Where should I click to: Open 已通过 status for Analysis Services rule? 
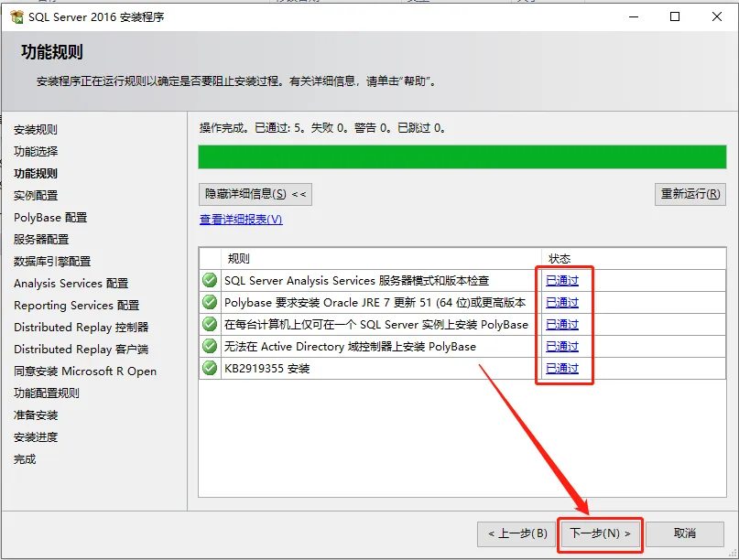[x=561, y=281]
